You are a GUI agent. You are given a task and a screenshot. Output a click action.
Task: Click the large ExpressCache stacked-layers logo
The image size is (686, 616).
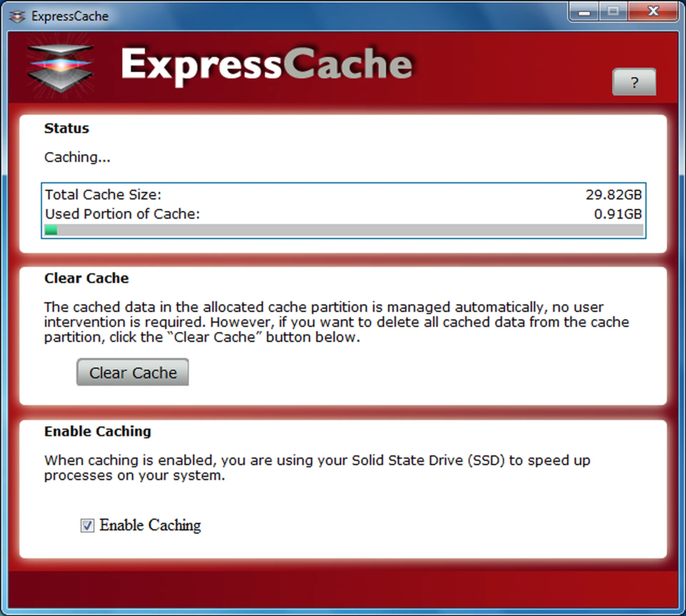(60, 66)
